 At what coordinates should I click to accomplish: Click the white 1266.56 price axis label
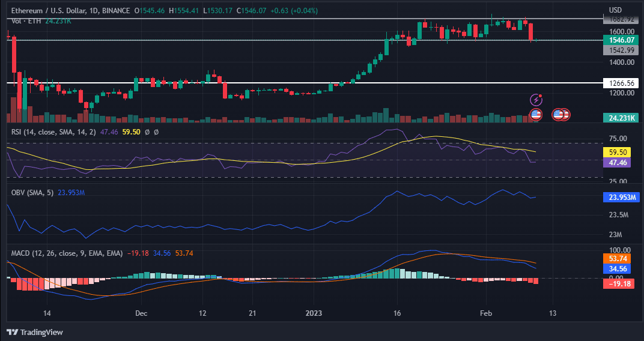[x=621, y=83]
